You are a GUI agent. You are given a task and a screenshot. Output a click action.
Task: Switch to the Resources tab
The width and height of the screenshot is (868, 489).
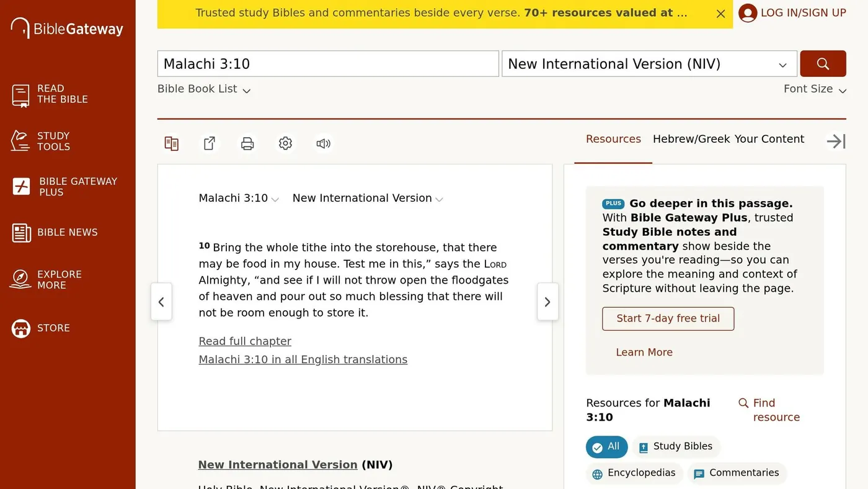613,140
